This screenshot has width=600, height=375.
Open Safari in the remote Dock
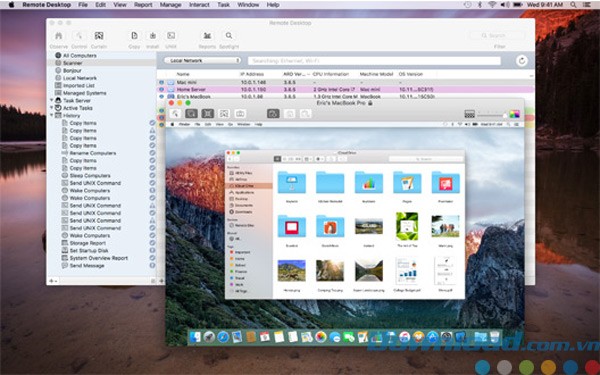(223, 337)
